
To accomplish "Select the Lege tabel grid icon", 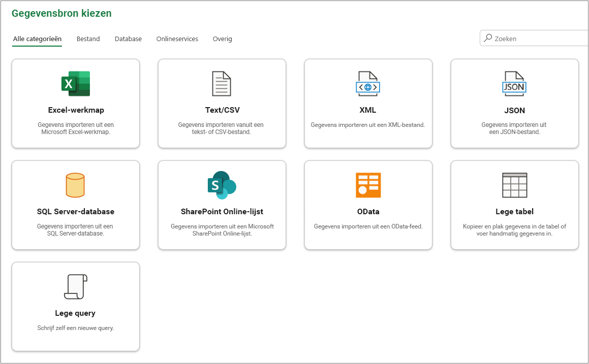I will [x=515, y=185].
